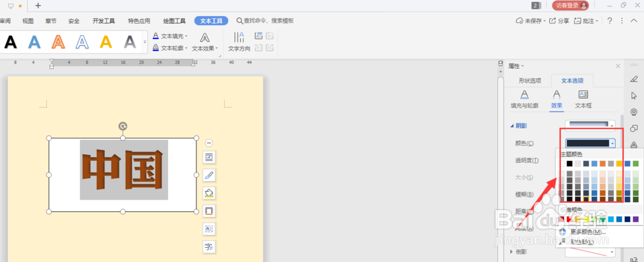Click the shapes icon in right sidebar
This screenshot has width=644, height=262.
[634, 129]
